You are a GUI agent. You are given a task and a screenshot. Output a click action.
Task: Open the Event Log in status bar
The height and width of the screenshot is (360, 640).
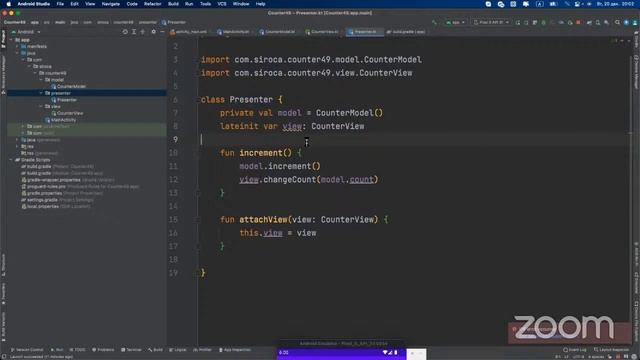[575, 350]
